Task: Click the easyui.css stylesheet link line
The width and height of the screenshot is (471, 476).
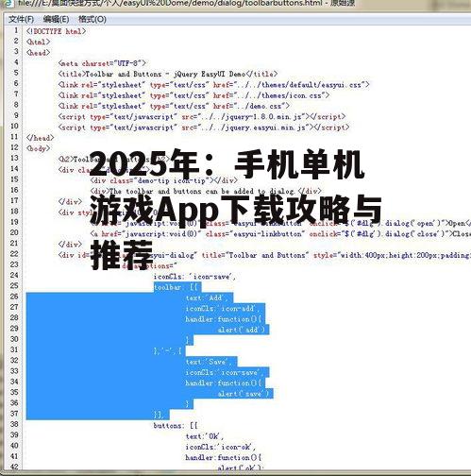Action: [213, 85]
